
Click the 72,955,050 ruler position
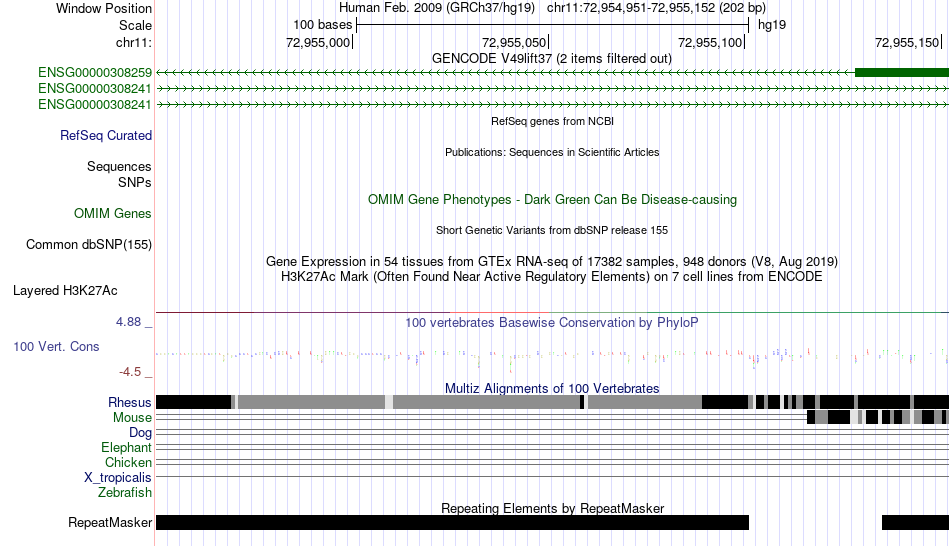pos(514,42)
